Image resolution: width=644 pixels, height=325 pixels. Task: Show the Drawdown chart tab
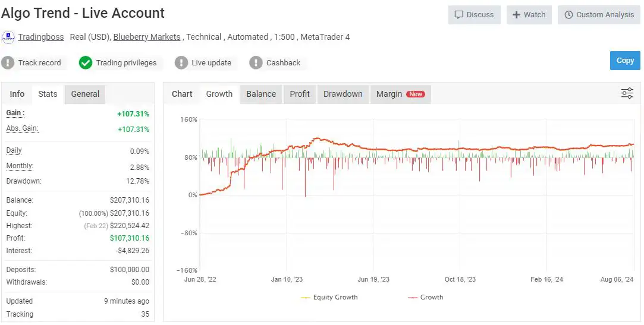point(343,94)
